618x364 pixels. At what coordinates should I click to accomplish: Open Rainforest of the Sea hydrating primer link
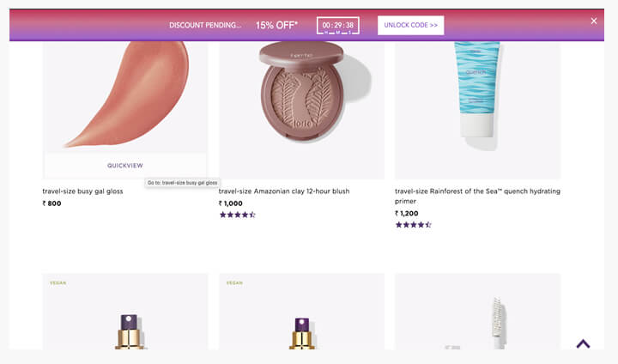point(477,191)
